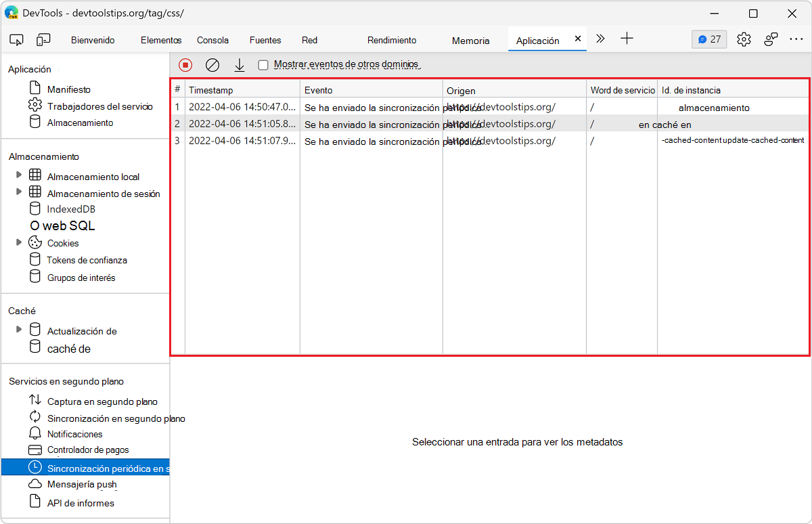Open the Fuentes tab
This screenshot has width=812, height=524.
coord(265,40)
